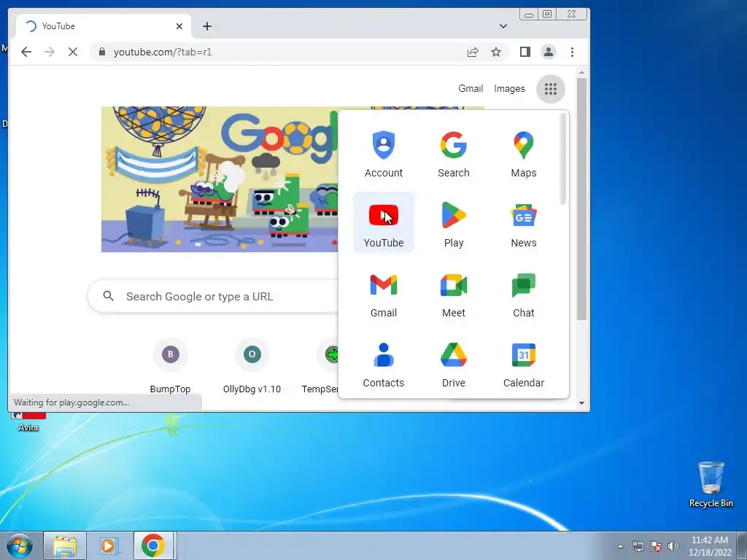Click the apps panel scrollbar thumb
747x560 pixels.
coord(562,160)
